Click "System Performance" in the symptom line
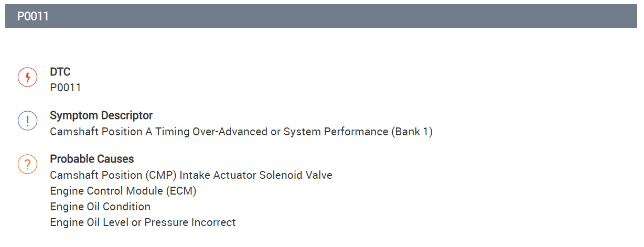The width and height of the screenshot is (644, 247). coord(336,132)
